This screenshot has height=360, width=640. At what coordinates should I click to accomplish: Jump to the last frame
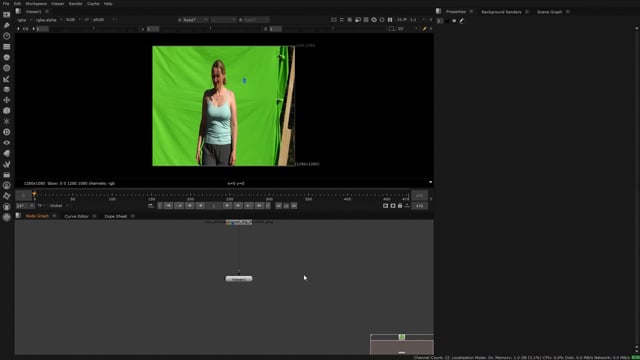click(x=259, y=206)
